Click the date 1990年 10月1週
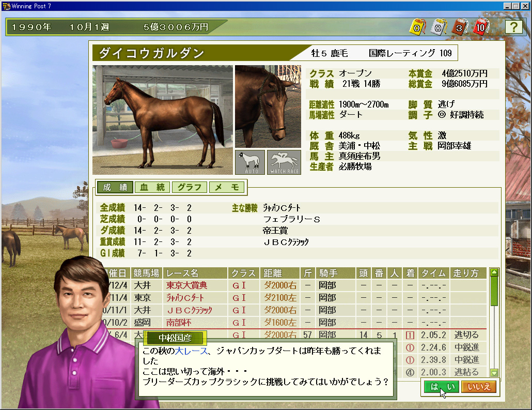The width and height of the screenshot is (532, 410). point(60,27)
